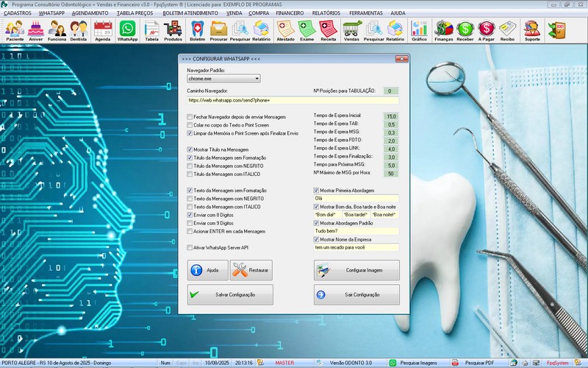Enable Fechar Navegador depois de enviar Mensagem
Screen dimensions: 588x368
click(x=190, y=117)
